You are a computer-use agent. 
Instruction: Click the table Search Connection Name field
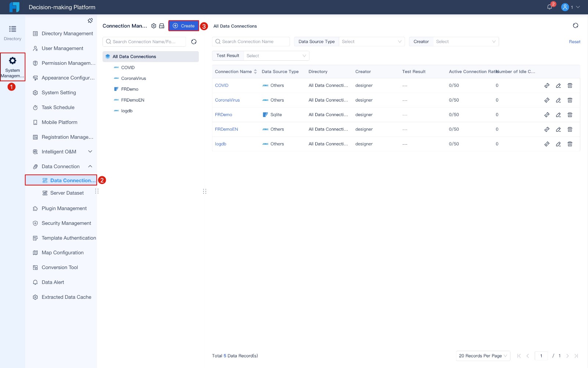251,42
